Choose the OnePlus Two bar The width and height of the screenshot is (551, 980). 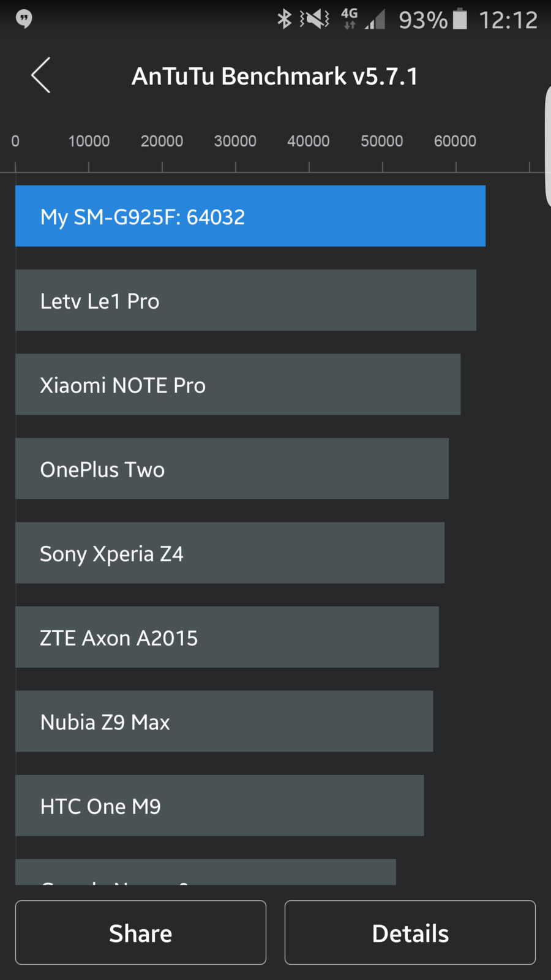pos(231,469)
